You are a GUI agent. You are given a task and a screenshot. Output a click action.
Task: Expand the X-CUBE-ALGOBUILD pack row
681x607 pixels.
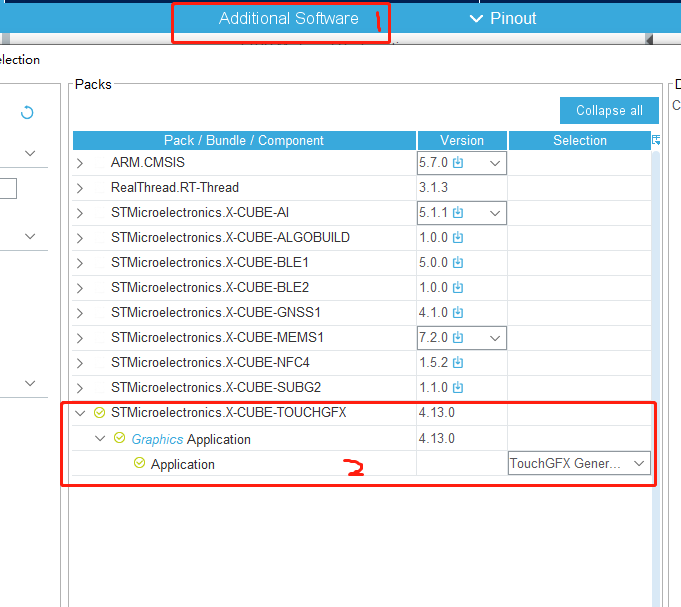[x=79, y=238]
